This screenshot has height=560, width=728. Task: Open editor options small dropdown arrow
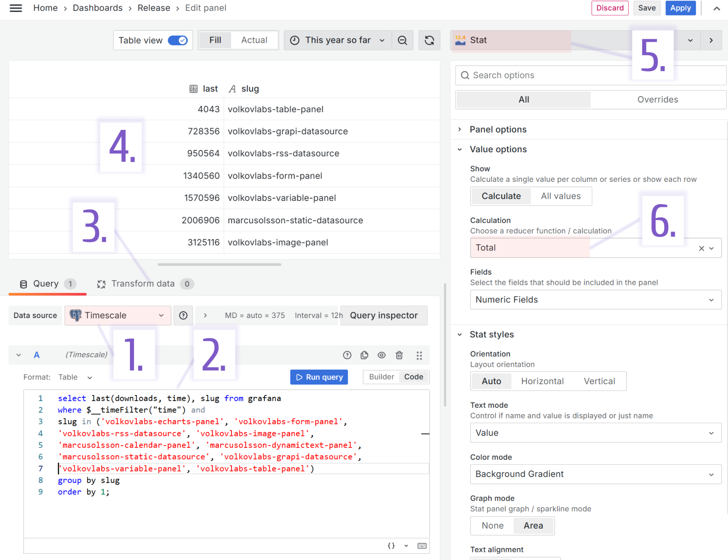pos(406,545)
